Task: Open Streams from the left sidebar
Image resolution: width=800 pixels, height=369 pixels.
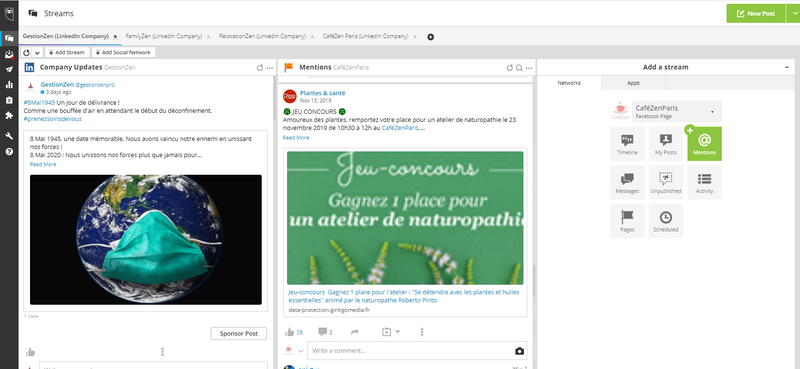Action: pyautogui.click(x=9, y=38)
